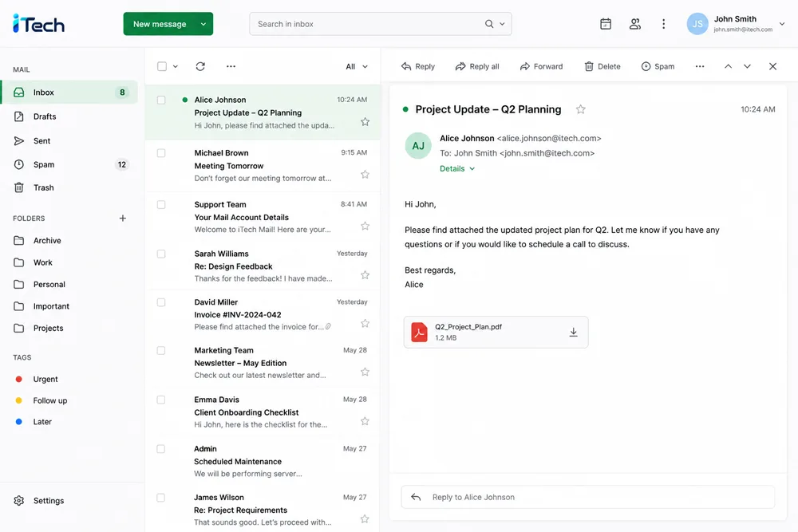
Task: Star the David Miller invoice email
Action: [365, 324]
